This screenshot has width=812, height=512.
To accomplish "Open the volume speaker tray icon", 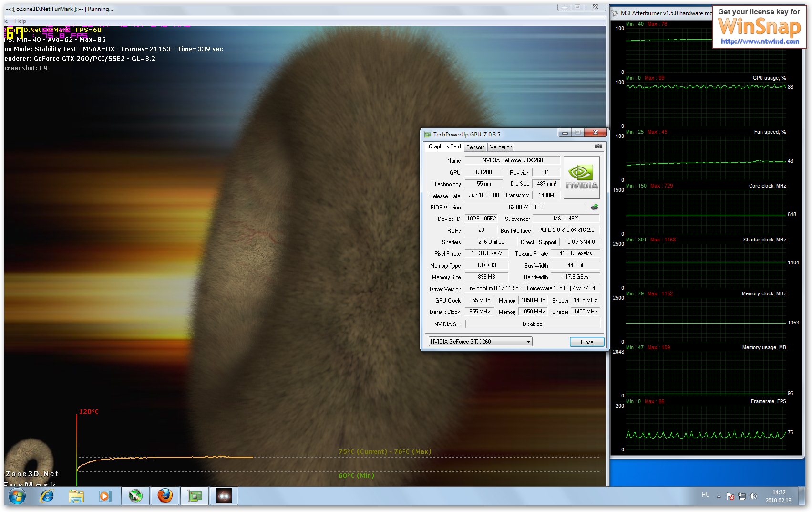I will pyautogui.click(x=753, y=496).
